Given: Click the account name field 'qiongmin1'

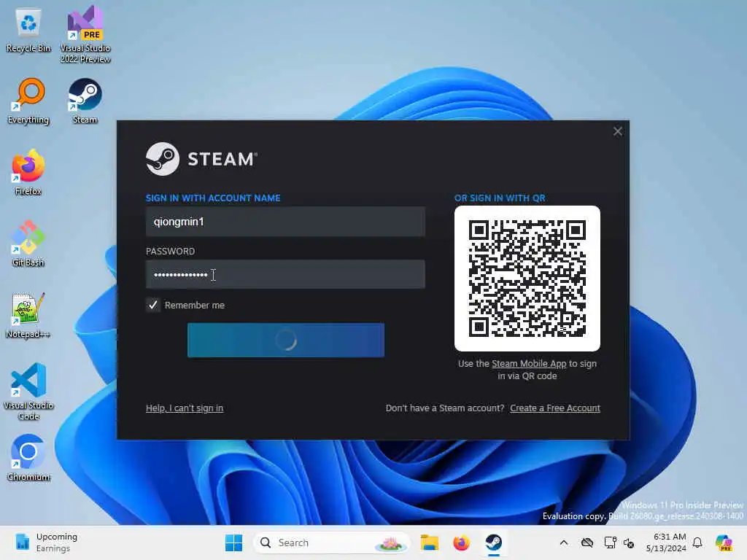Looking at the screenshot, I should (x=285, y=222).
